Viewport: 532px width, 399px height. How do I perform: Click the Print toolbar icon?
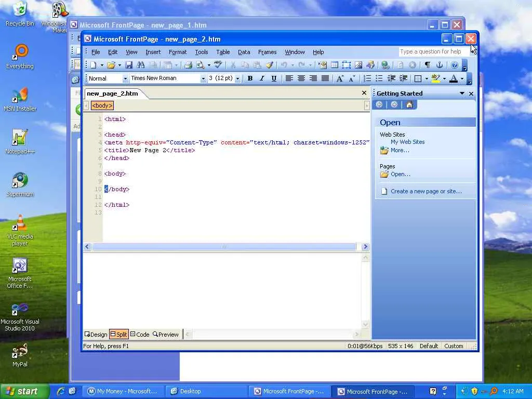click(x=188, y=65)
